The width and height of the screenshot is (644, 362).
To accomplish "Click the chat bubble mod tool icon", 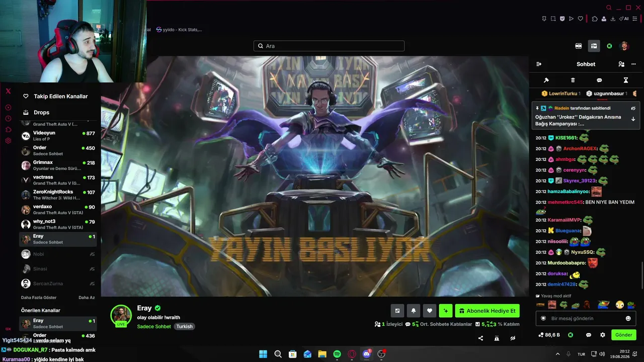I will [599, 80].
